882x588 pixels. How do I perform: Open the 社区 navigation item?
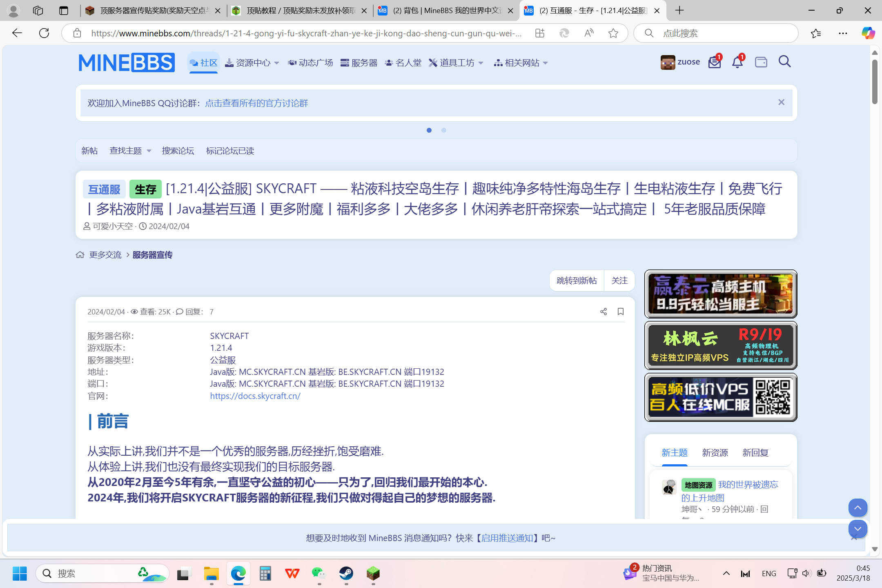[x=203, y=62]
